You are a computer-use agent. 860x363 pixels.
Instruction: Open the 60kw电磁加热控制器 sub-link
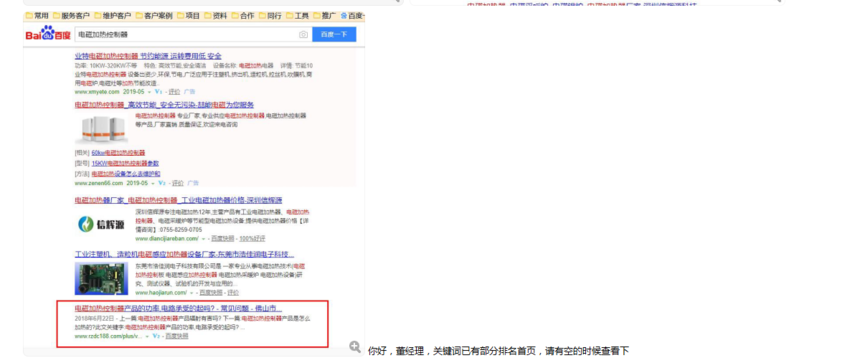click(x=118, y=152)
